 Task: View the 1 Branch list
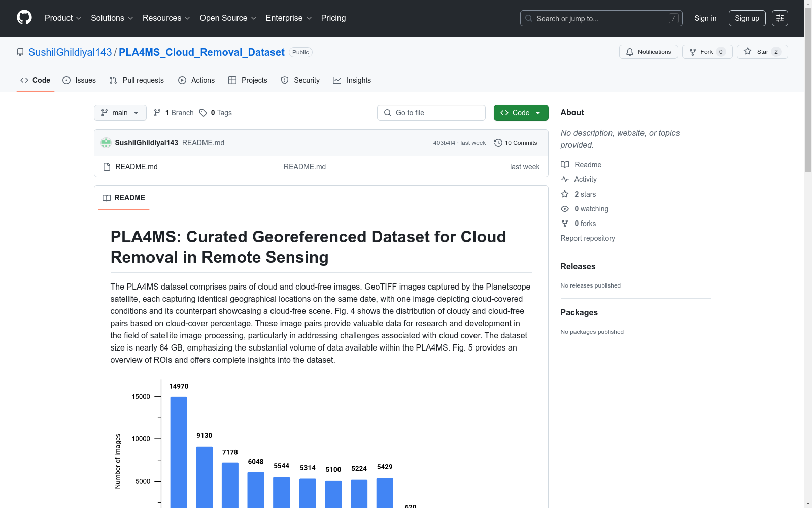pos(174,113)
